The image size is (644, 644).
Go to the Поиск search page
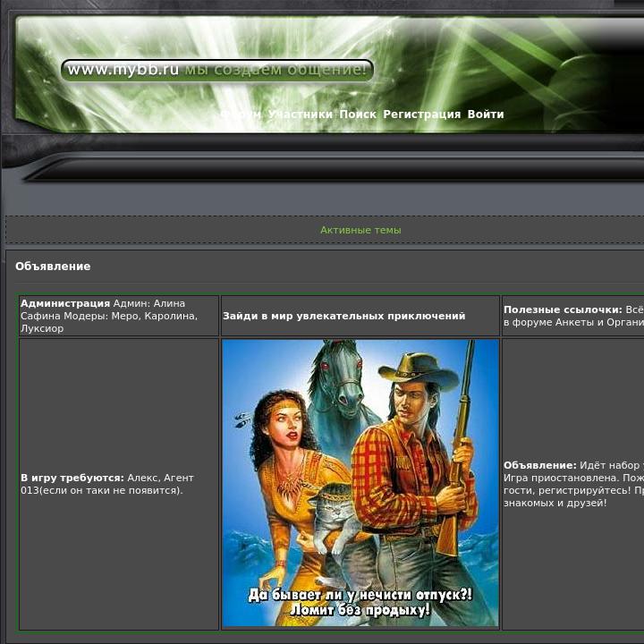(358, 114)
